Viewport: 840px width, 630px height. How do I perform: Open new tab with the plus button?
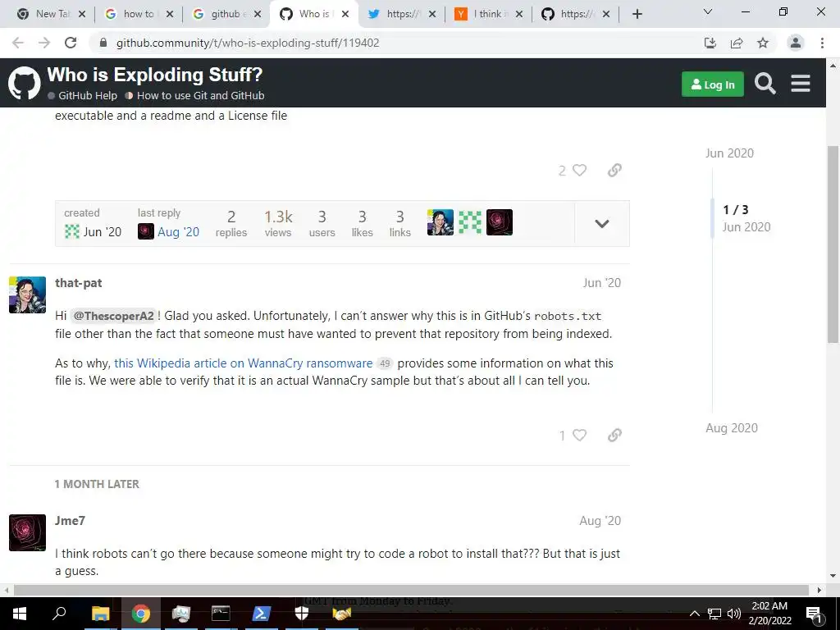tap(637, 14)
